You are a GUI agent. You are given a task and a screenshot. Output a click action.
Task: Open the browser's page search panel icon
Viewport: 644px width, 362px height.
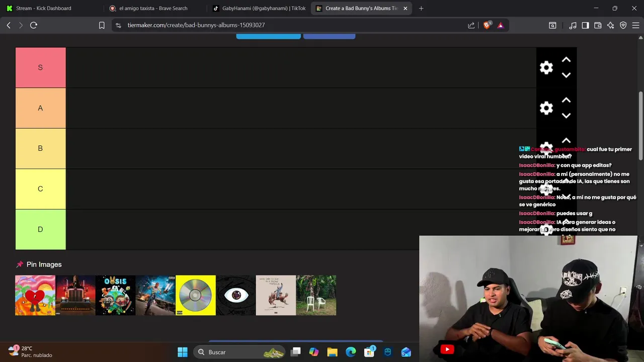pyautogui.click(x=552, y=25)
